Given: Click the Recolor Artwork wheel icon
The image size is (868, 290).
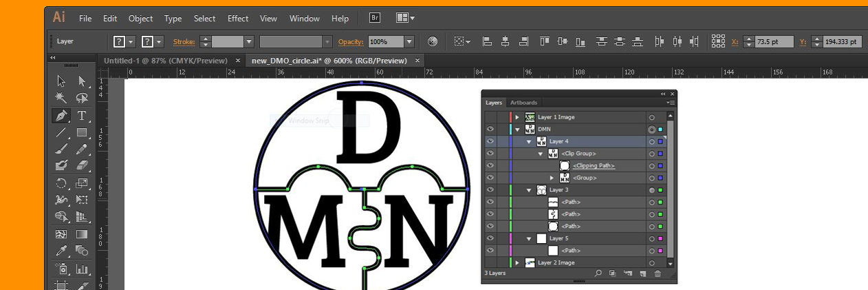Looking at the screenshot, I should coord(433,41).
